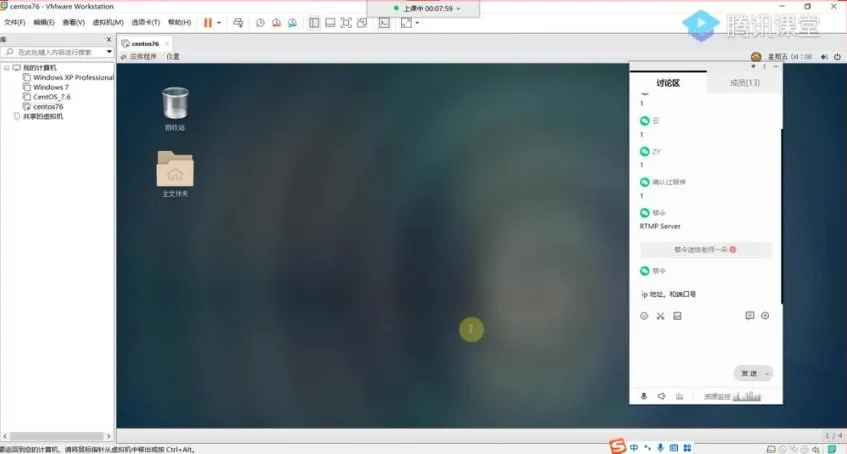Screen dimensions: 847x454
Task: Enter full screen mode from toolbar
Action: [x=346, y=22]
